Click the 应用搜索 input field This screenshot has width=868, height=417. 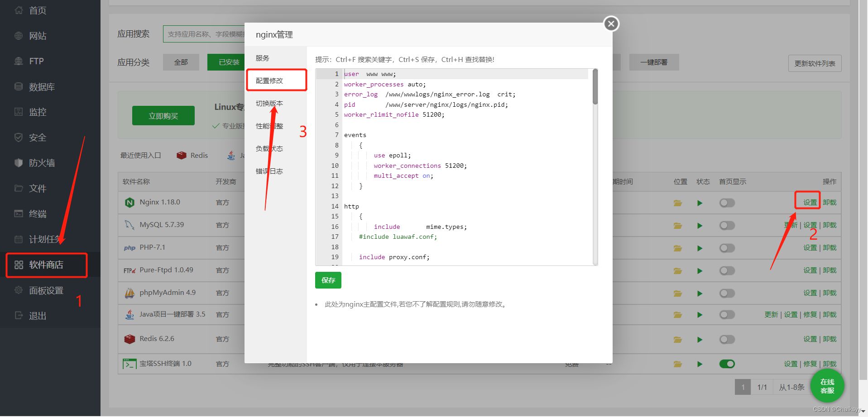click(204, 34)
